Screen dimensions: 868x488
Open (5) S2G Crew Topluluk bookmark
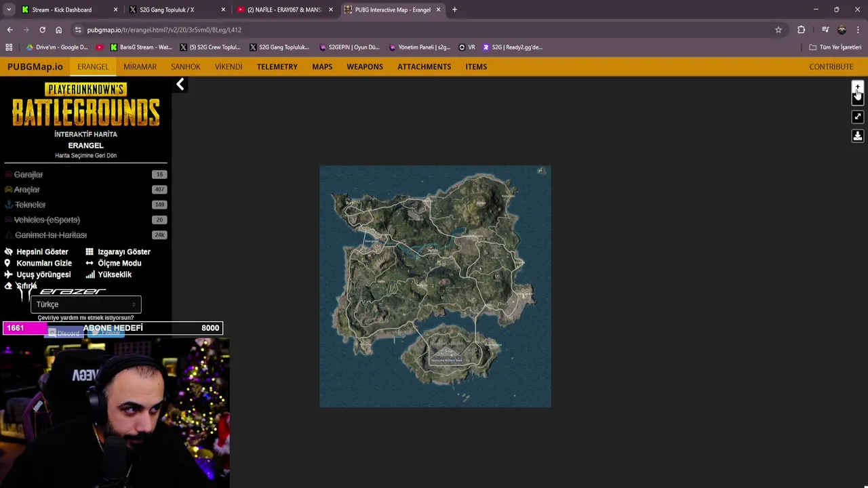click(210, 47)
